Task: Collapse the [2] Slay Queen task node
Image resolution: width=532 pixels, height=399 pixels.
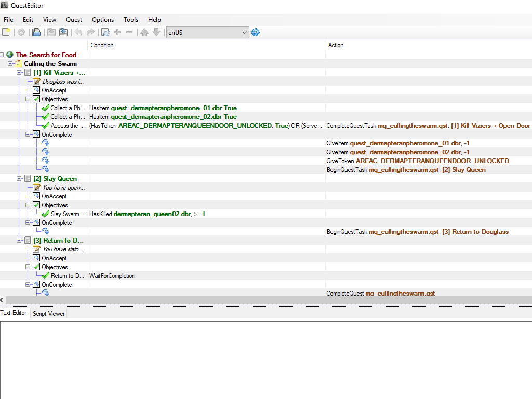Action: (x=19, y=179)
